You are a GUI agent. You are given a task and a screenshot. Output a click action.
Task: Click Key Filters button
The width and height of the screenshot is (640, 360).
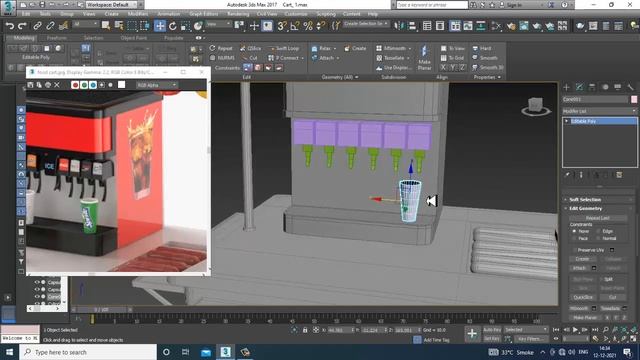point(530,339)
